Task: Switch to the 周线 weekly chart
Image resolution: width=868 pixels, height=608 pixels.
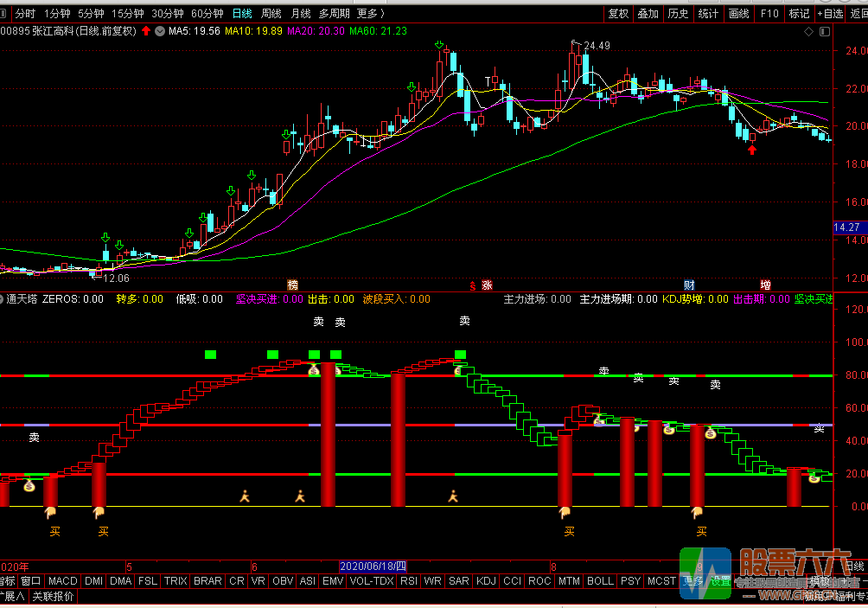Action: click(271, 14)
